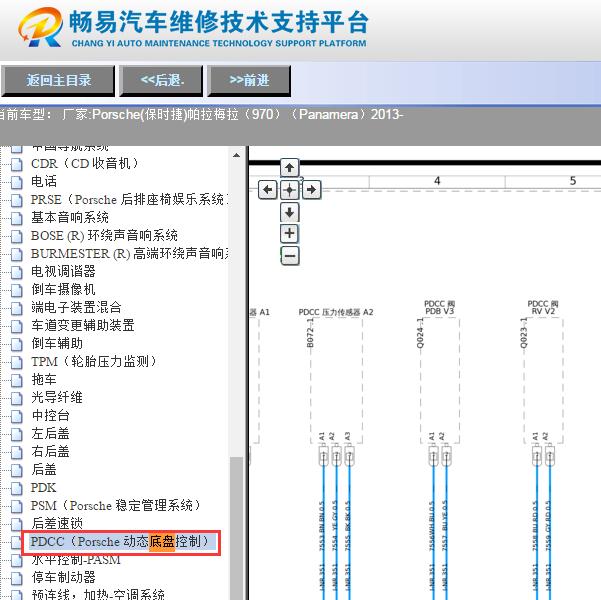This screenshot has width=601, height=600.
Task: Click the document icon beside 电视调谐器
Action: pos(16,272)
